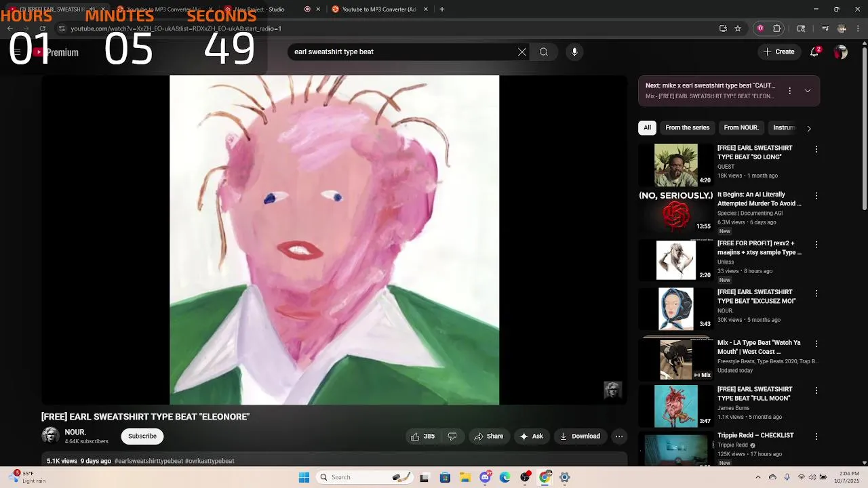Open YouTube notifications bell
The height and width of the screenshot is (488, 868).
coord(815,52)
